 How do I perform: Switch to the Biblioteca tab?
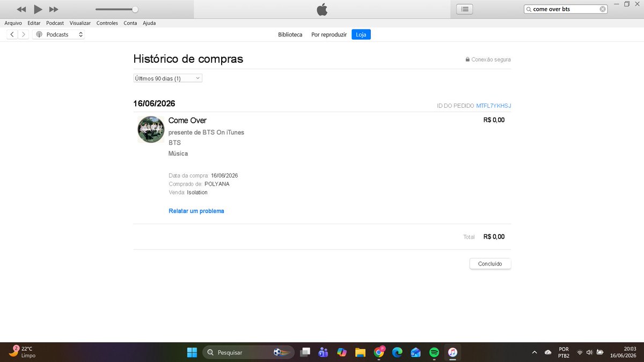[x=290, y=34]
